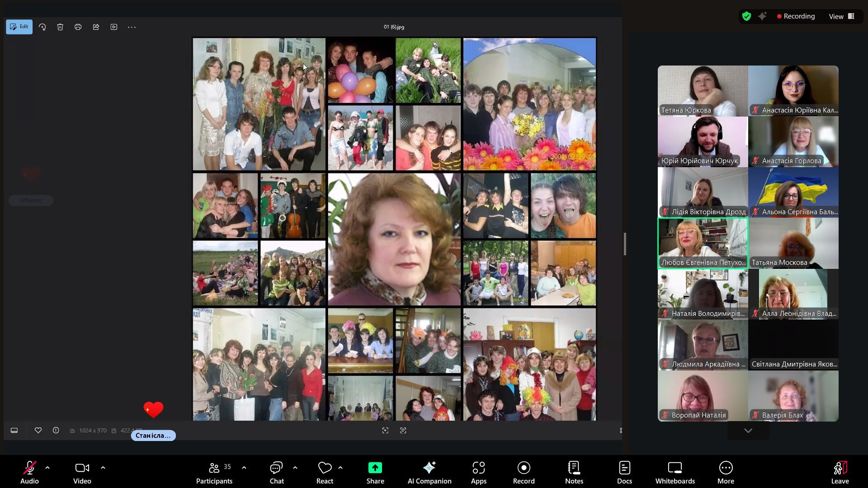Open the Participants panel
Screen dimensions: 868x488
[214, 472]
